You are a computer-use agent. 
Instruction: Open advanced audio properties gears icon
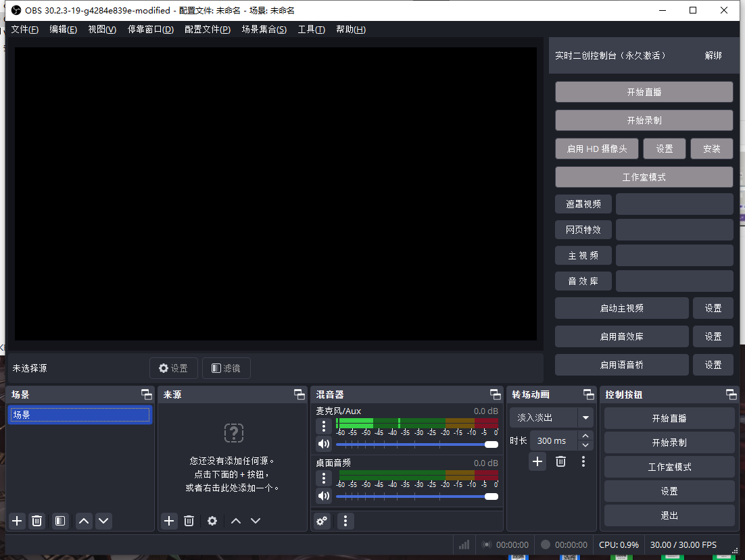(x=322, y=521)
